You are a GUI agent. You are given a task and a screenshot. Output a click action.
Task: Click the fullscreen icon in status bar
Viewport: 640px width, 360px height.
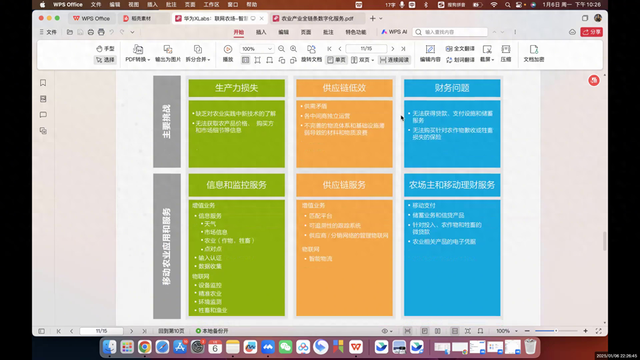pos(598,331)
